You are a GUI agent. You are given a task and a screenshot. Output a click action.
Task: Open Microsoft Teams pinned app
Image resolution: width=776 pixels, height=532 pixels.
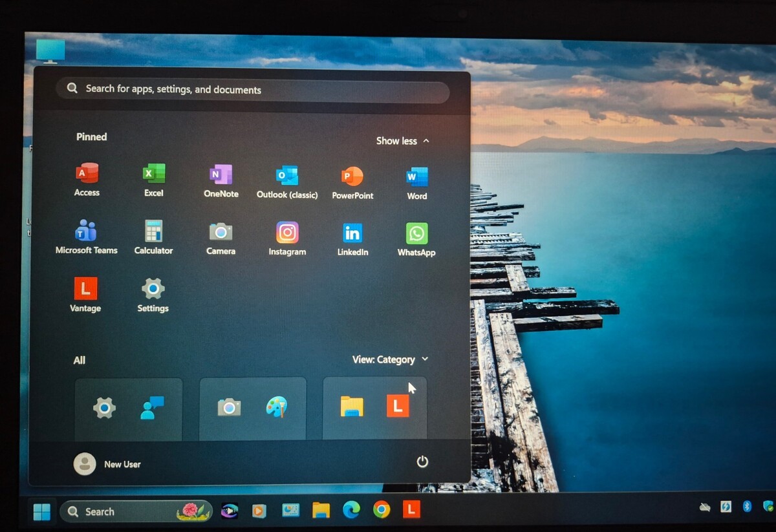click(x=86, y=237)
